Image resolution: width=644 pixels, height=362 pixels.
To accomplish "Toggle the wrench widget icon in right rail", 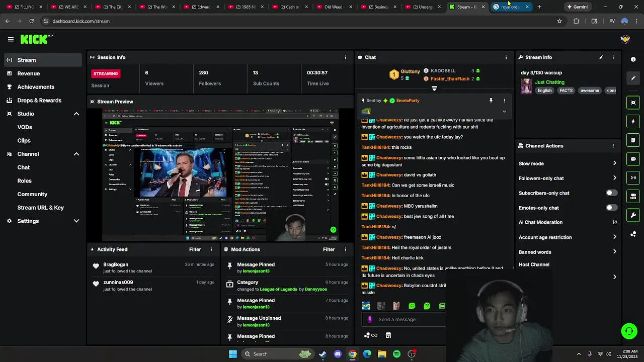I will tap(633, 215).
